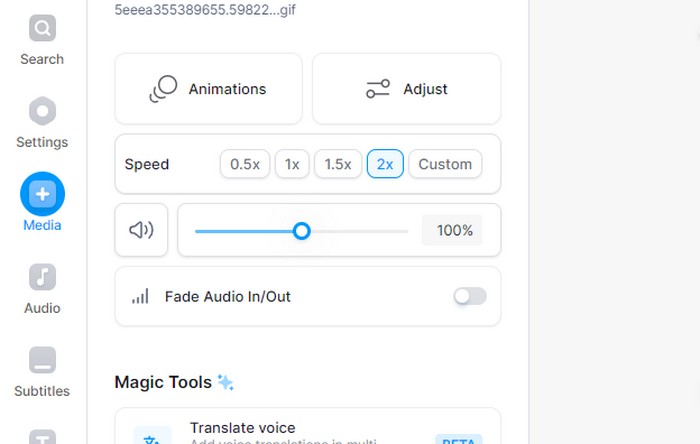
Task: Set speed to 1.5x
Action: pos(338,164)
